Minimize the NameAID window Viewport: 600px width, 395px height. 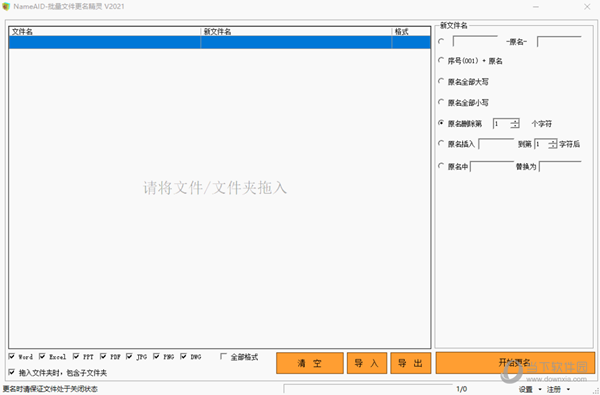pos(536,7)
